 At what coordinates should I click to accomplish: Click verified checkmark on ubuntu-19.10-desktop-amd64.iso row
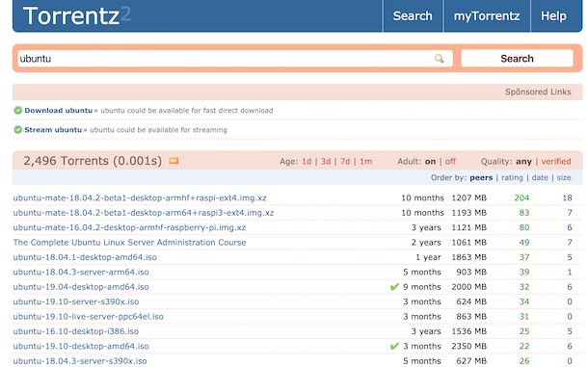pyautogui.click(x=394, y=346)
